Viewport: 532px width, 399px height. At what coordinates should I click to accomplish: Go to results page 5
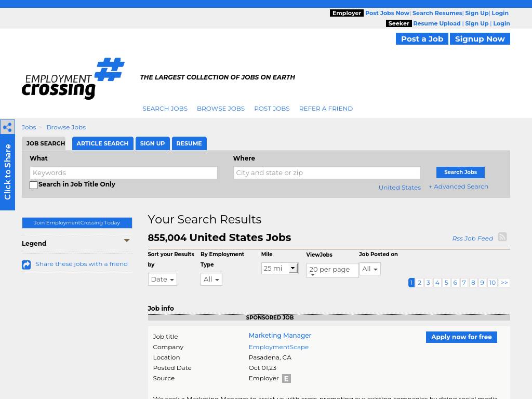(446, 283)
